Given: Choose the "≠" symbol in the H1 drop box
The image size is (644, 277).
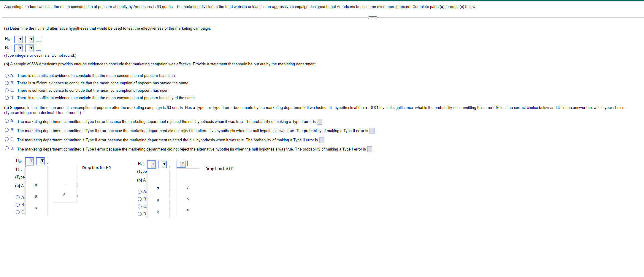Looking at the screenshot, I should (188, 187).
